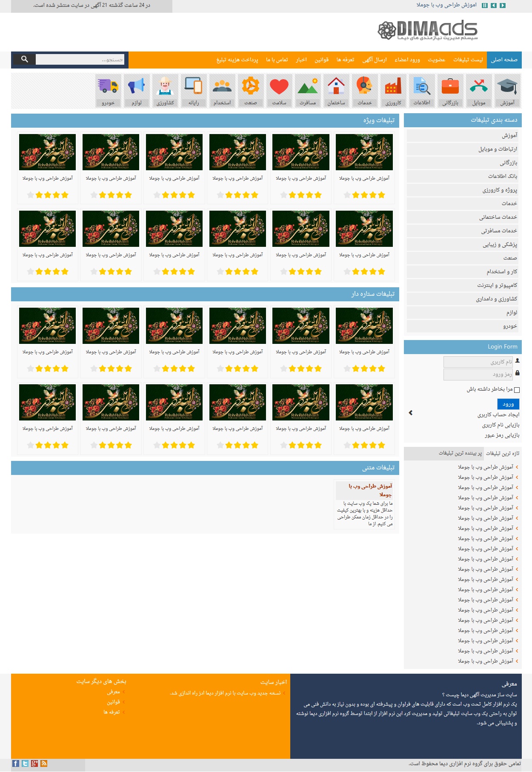Switch to پر بیننده ترین تبلیغات tab
Image resolution: width=532 pixels, height=772 pixels.
pos(460,453)
